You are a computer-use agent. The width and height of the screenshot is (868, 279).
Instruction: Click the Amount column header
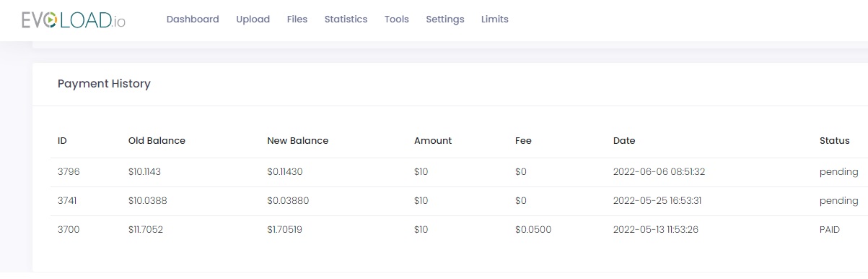tap(433, 141)
